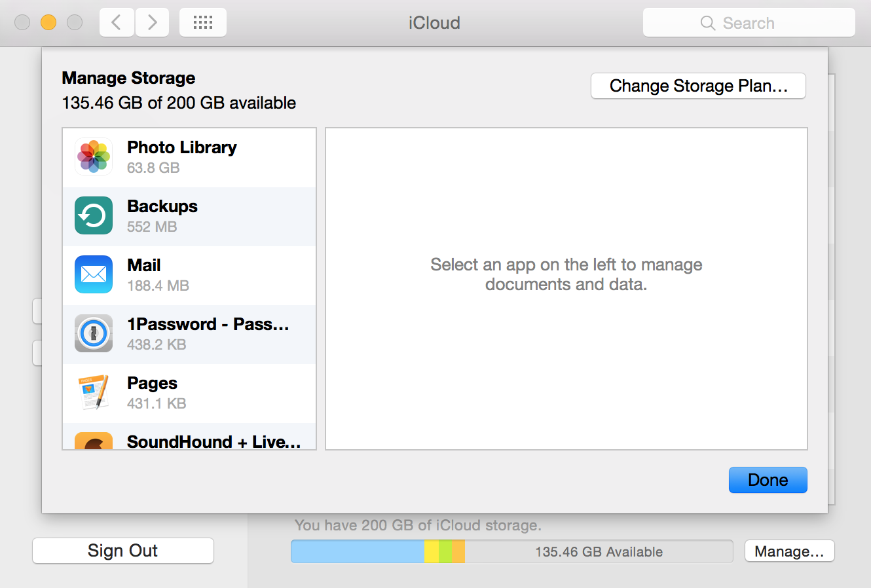This screenshot has width=871, height=588.
Task: Click the orange storage bar segment
Action: coord(458,551)
